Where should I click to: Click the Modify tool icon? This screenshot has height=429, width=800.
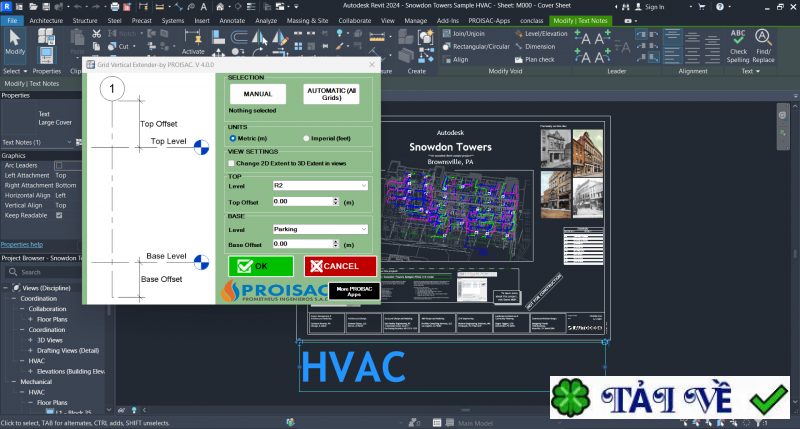click(16, 42)
